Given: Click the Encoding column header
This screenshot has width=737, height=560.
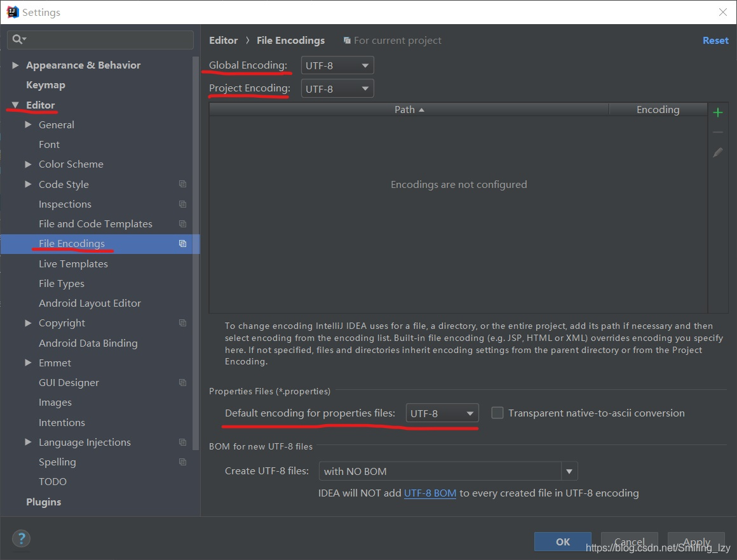Looking at the screenshot, I should [x=658, y=109].
